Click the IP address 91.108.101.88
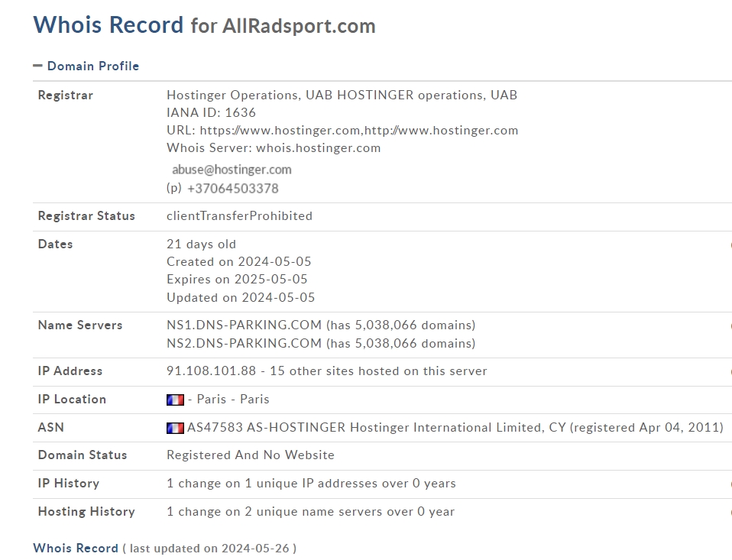This screenshot has width=732, height=560. (x=211, y=371)
